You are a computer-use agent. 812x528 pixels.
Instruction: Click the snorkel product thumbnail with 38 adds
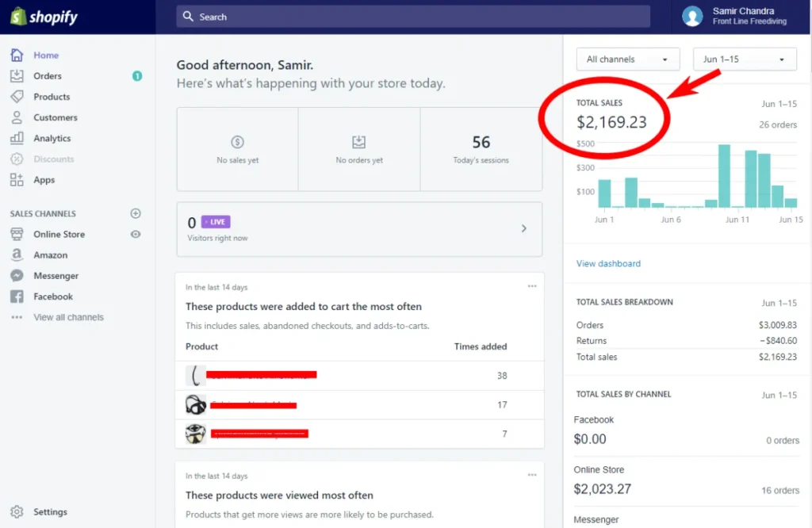pyautogui.click(x=195, y=375)
